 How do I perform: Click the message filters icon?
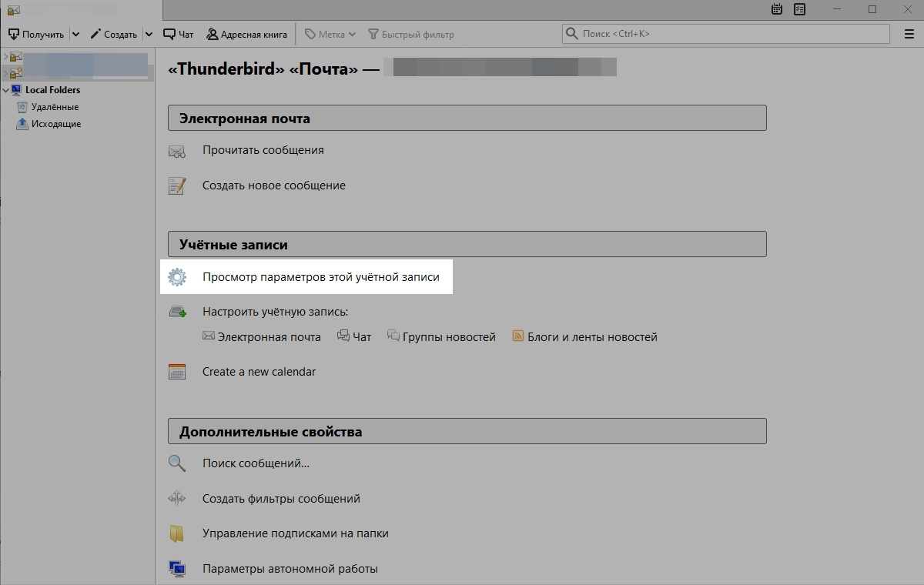(177, 499)
